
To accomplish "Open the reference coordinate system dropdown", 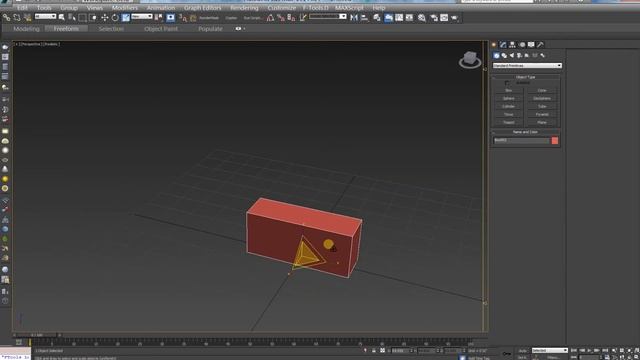I will click(142, 16).
